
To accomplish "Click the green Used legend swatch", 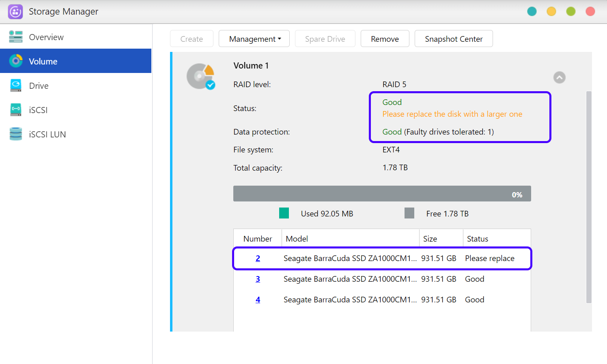I will pos(284,213).
